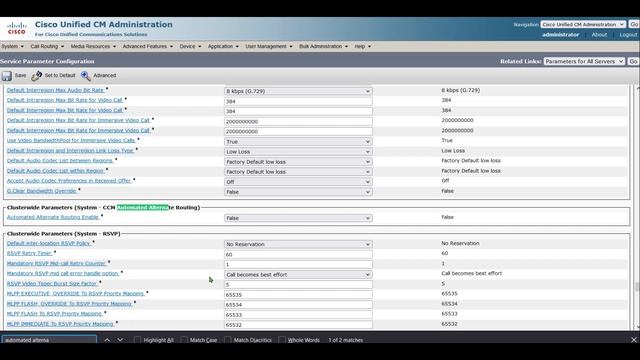This screenshot has height=360, width=640.
Task: Go to previous find match arrow
Action: point(107,340)
